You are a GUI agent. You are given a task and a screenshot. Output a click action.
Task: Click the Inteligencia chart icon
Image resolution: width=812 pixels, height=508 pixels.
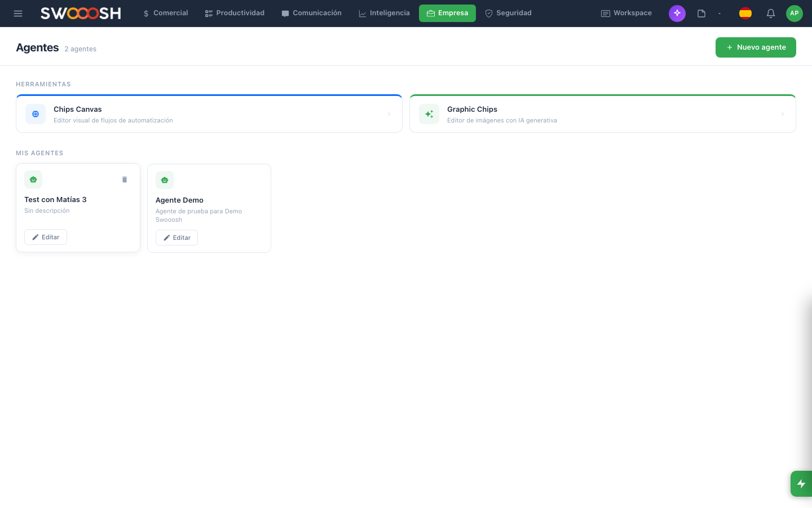[x=363, y=13]
